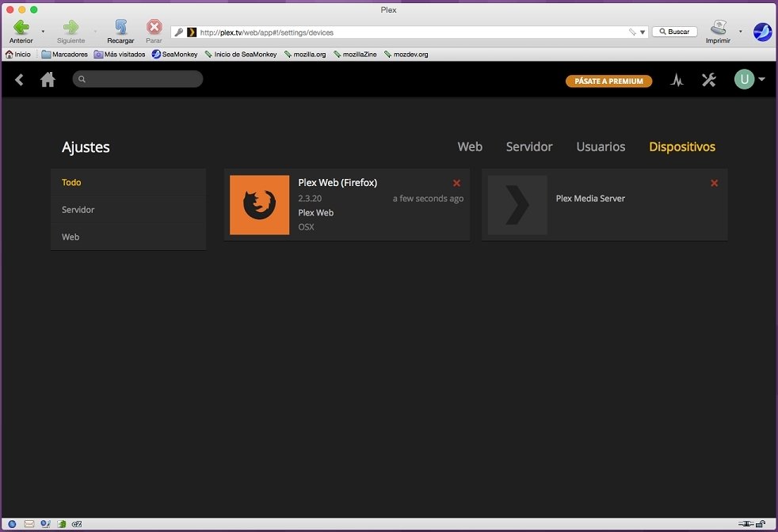Open the Plex activity pulse icon
Viewport: 778px width, 532px height.
point(677,80)
